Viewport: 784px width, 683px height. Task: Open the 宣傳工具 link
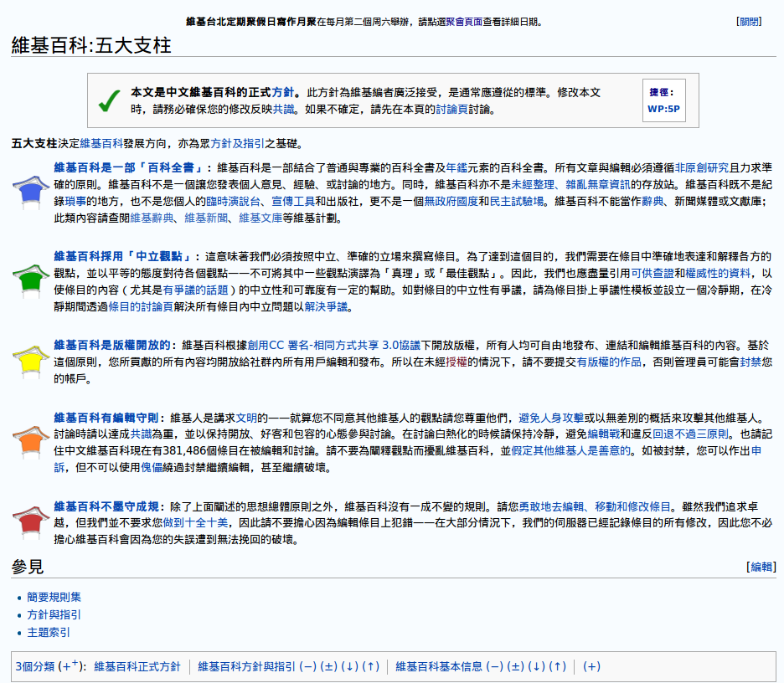click(293, 202)
